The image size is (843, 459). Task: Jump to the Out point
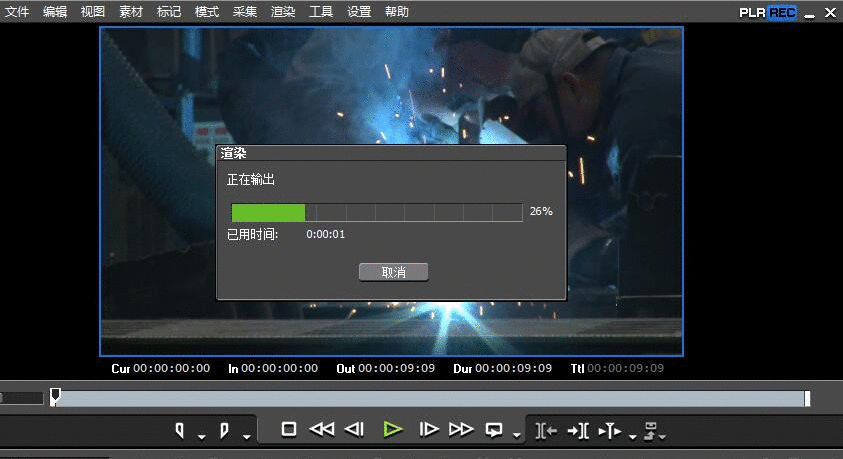click(x=578, y=430)
